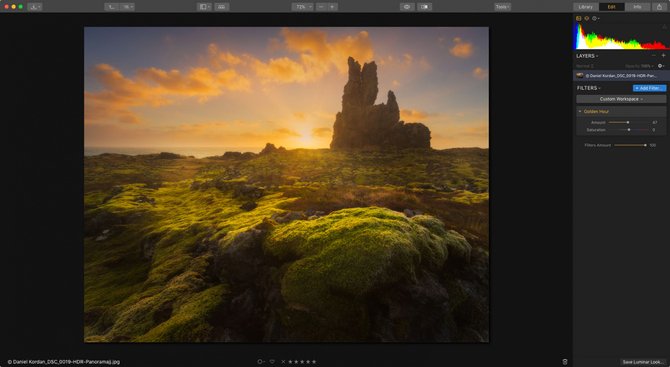Rate the photo with five stars
Screen dimensions: 670x367
pos(314,362)
